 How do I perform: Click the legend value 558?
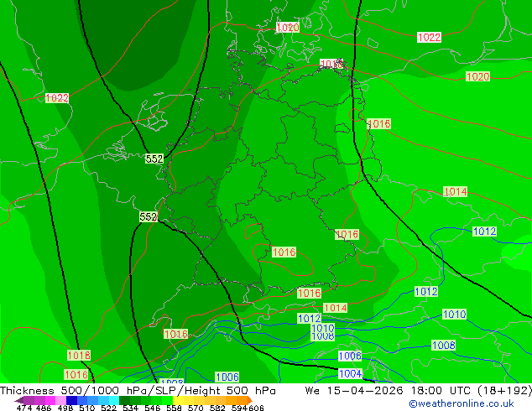coord(174,408)
